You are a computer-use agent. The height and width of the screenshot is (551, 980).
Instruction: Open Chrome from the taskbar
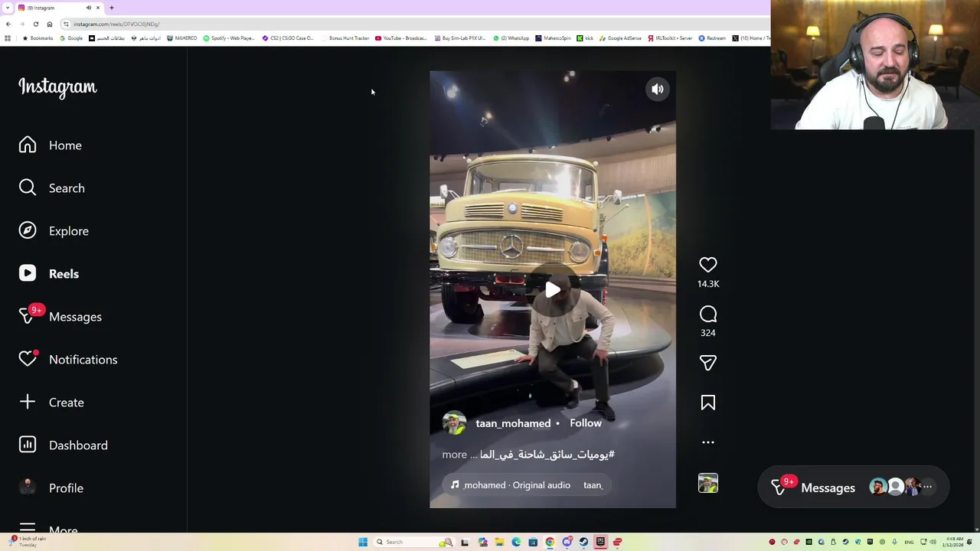tap(550, 542)
